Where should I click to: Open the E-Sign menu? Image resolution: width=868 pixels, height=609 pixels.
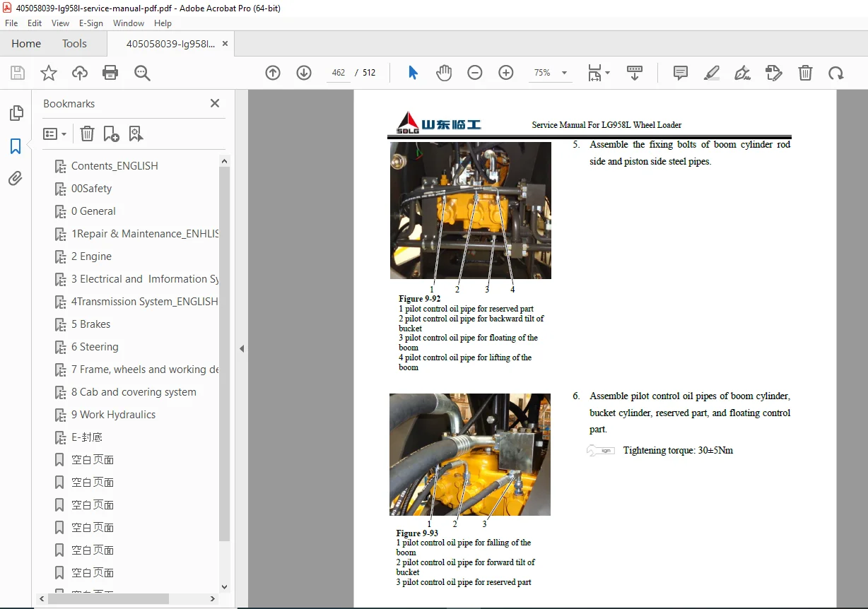(x=91, y=23)
